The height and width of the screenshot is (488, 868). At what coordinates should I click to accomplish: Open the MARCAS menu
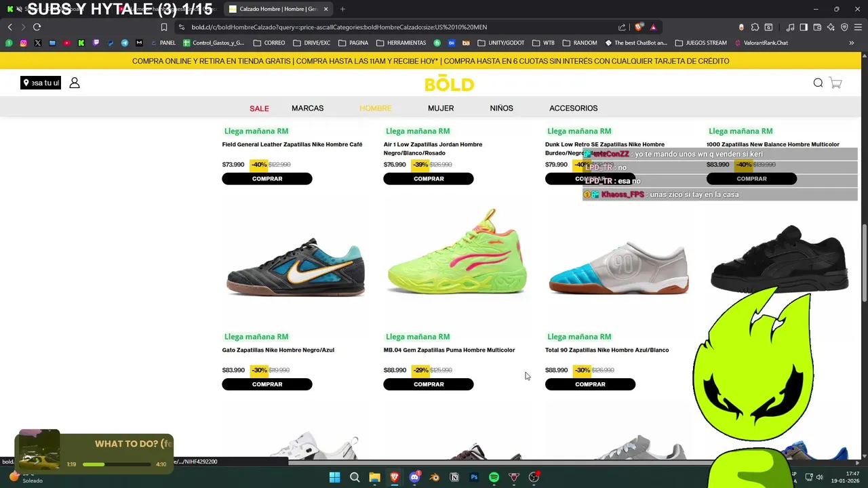(x=307, y=108)
